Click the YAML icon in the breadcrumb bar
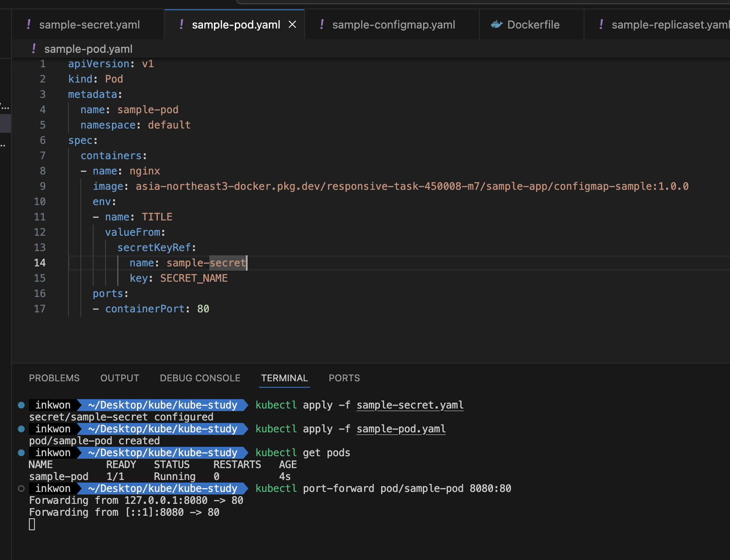 click(34, 49)
